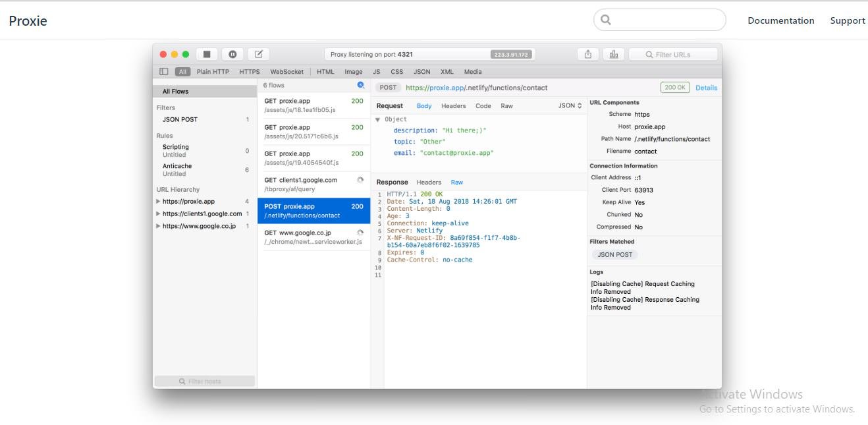868x425 pixels.
Task: Filter flows by JS type
Action: coord(377,72)
